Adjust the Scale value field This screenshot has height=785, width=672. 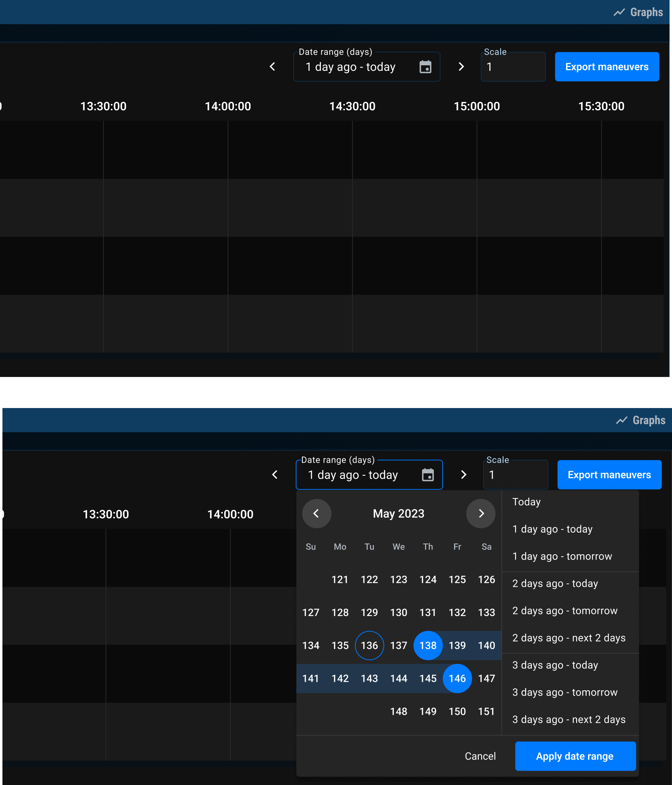(513, 67)
